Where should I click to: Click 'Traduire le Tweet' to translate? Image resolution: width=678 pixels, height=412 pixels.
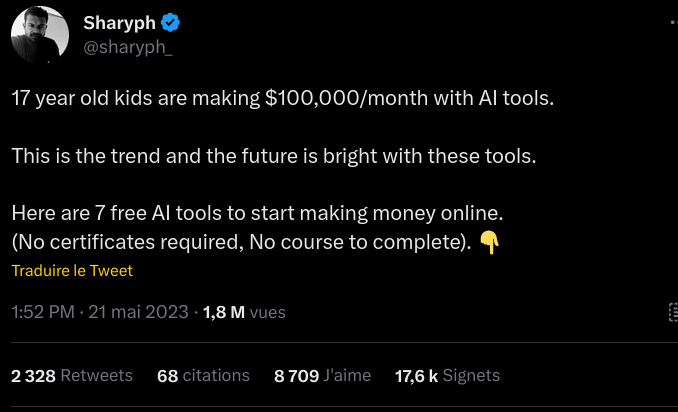pyautogui.click(x=72, y=270)
